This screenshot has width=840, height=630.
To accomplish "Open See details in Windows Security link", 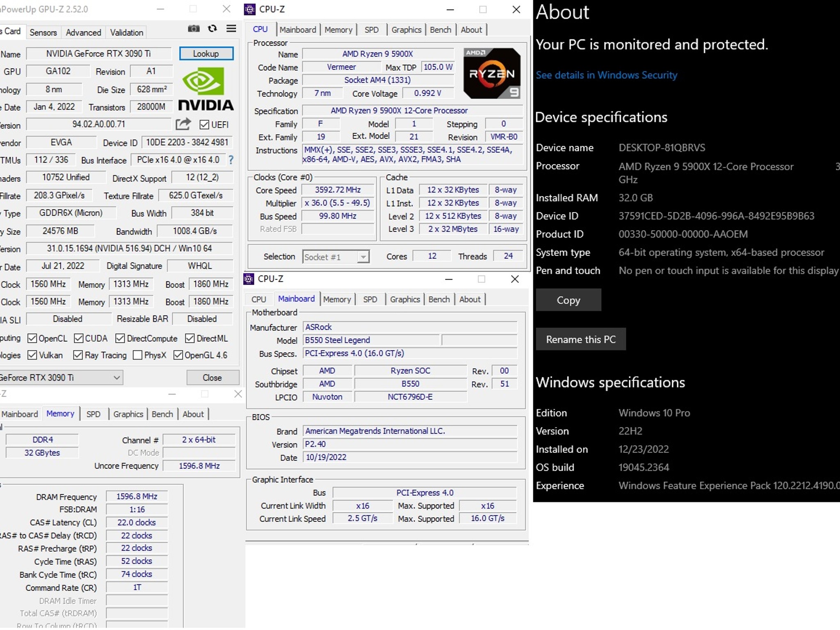I will tap(606, 75).
